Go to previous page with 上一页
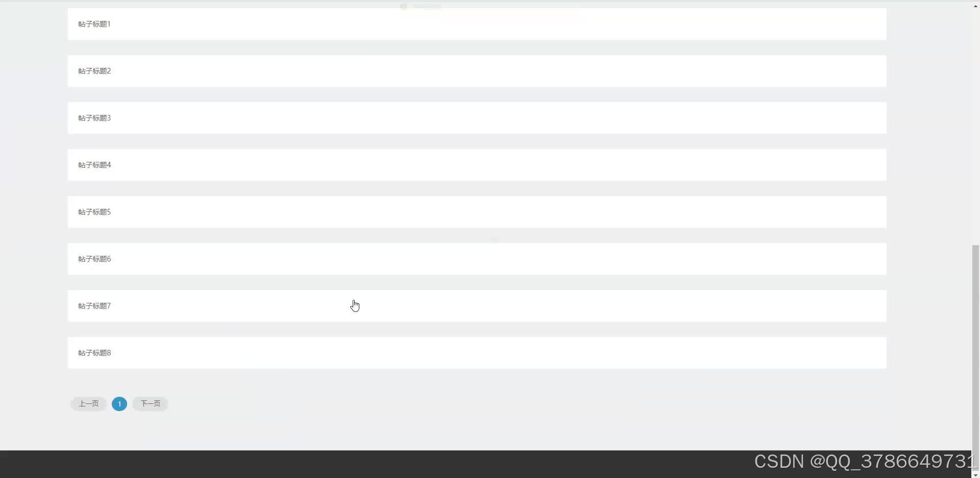The height and width of the screenshot is (478, 980). pos(88,404)
